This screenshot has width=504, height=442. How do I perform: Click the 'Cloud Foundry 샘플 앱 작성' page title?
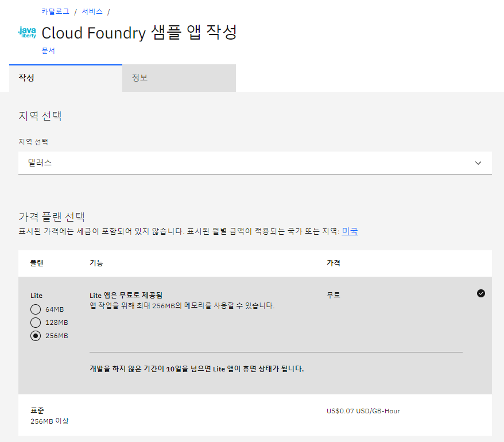tap(139, 33)
